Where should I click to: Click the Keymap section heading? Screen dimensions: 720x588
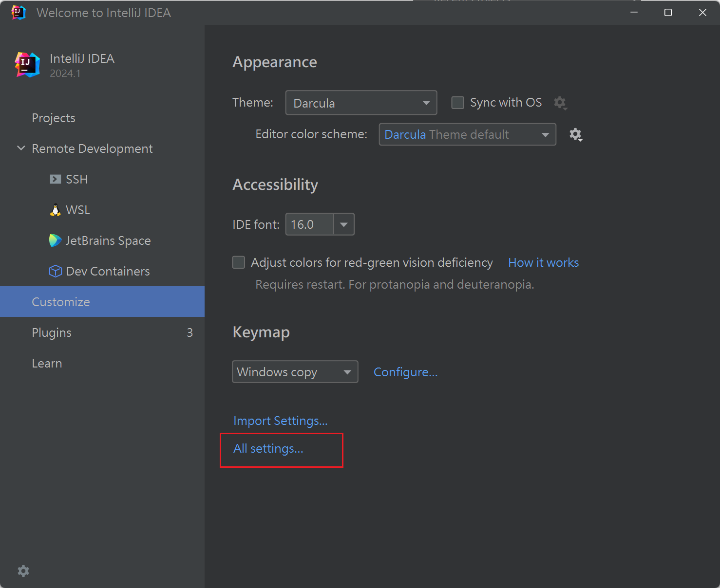tap(261, 332)
